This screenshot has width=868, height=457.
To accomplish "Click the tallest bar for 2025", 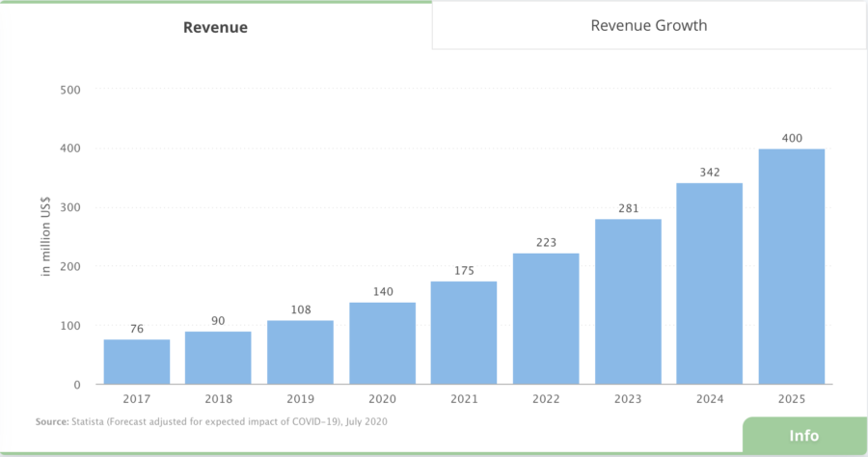I will click(792, 266).
